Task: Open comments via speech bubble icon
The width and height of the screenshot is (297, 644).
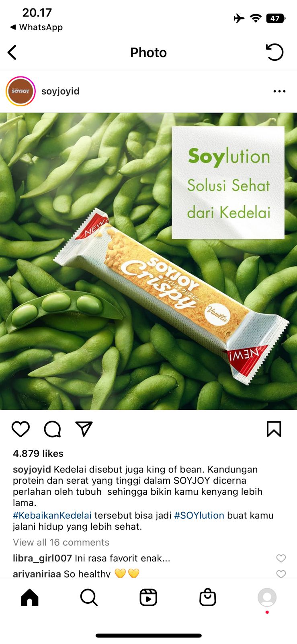Action: coord(52,429)
